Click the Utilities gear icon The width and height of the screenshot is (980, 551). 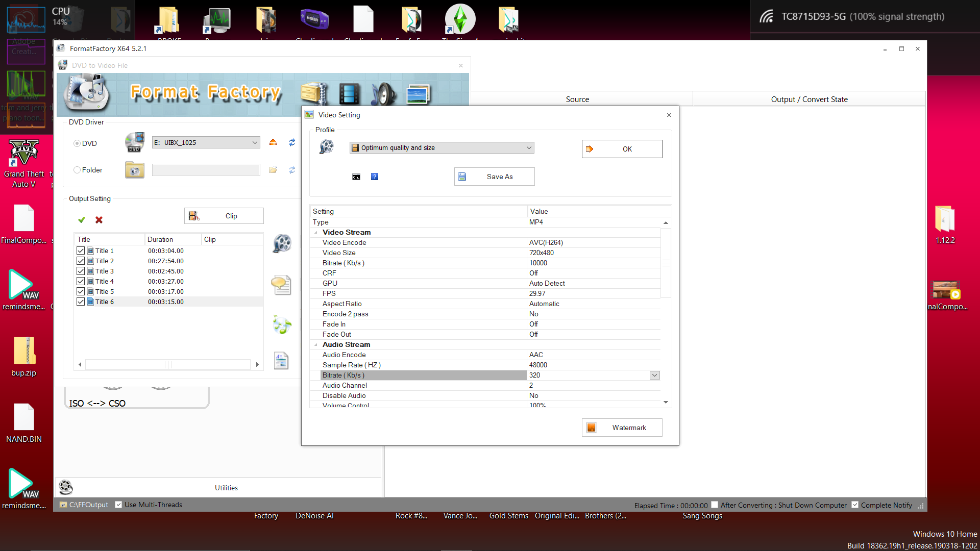pyautogui.click(x=66, y=487)
